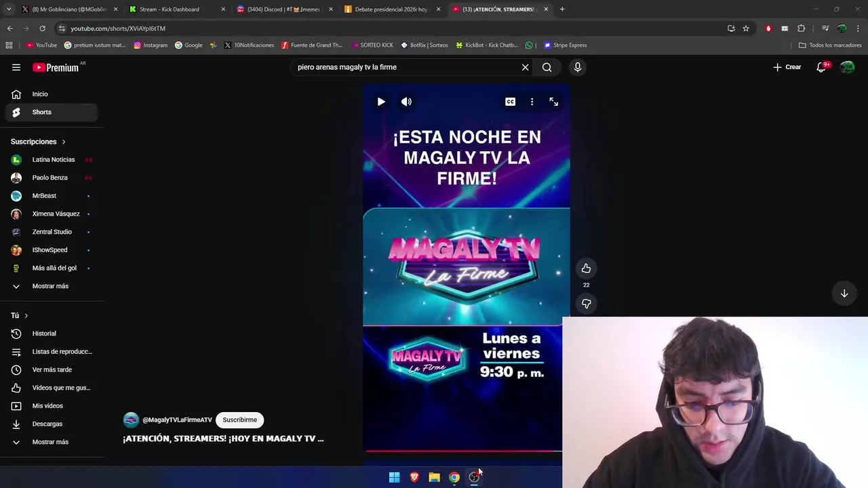Open the Instagram bookmark
This screenshot has width=868, height=488.
(x=151, y=45)
